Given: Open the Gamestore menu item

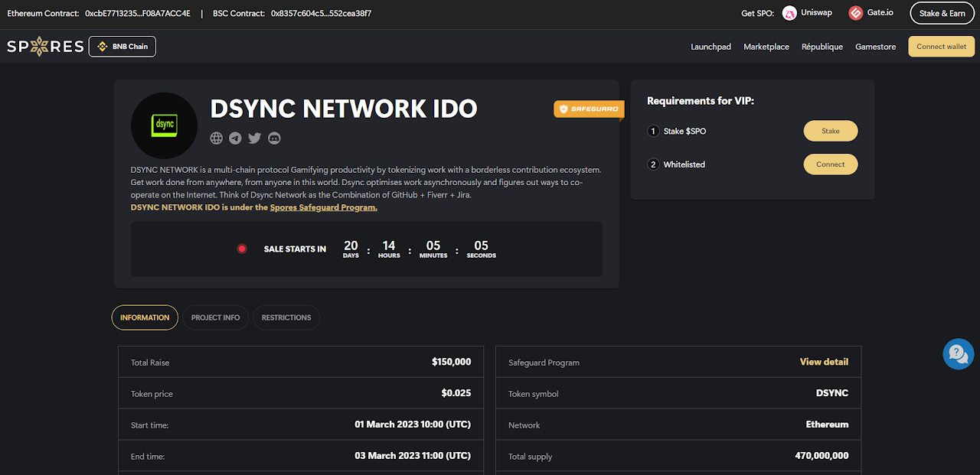Looking at the screenshot, I should tap(875, 47).
